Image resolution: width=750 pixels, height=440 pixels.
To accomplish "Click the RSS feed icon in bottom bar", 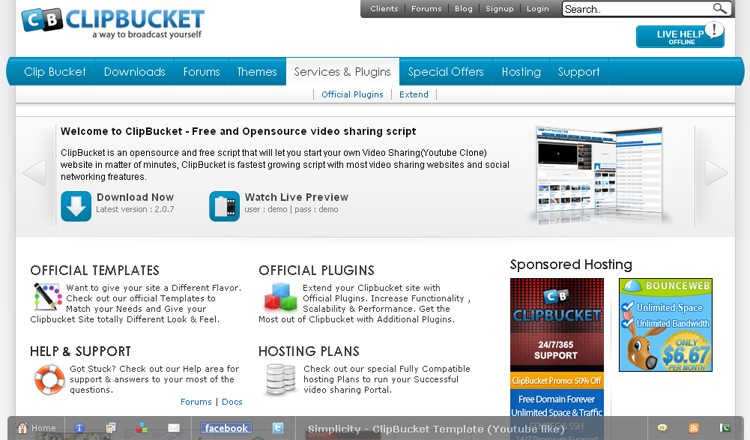I will 694,428.
